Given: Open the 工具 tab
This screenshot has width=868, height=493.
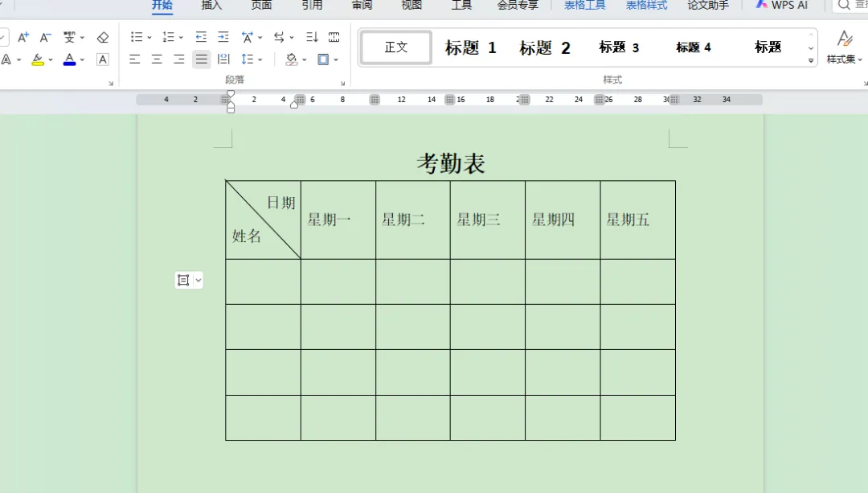Looking at the screenshot, I should (461, 5).
